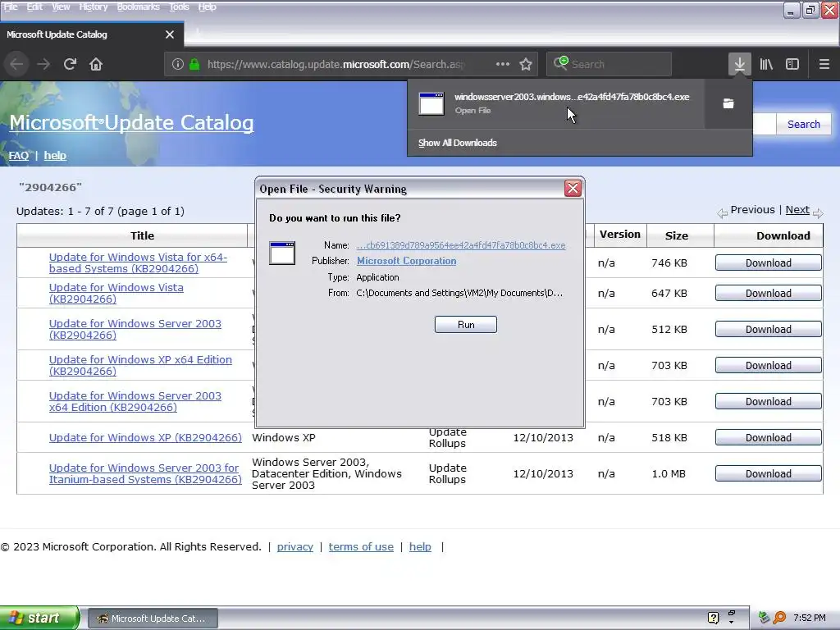Download the 512 KB Server 2003 update
This screenshot has width=840, height=630.
[768, 329]
